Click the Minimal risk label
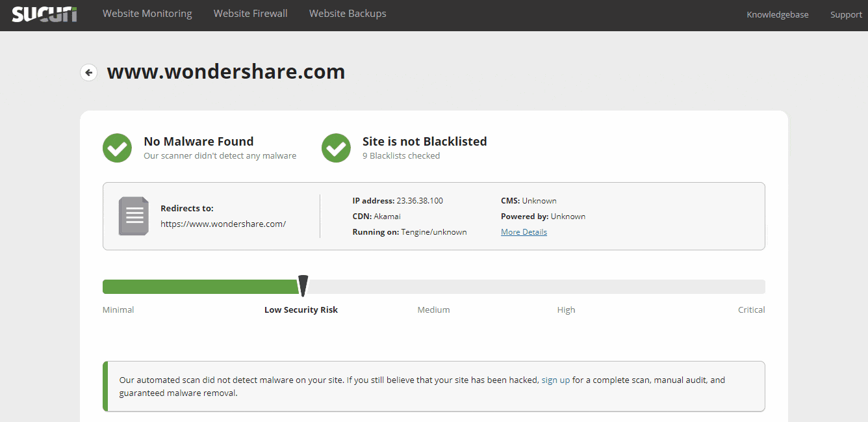Screen dimensions: 868x422 click(118, 310)
